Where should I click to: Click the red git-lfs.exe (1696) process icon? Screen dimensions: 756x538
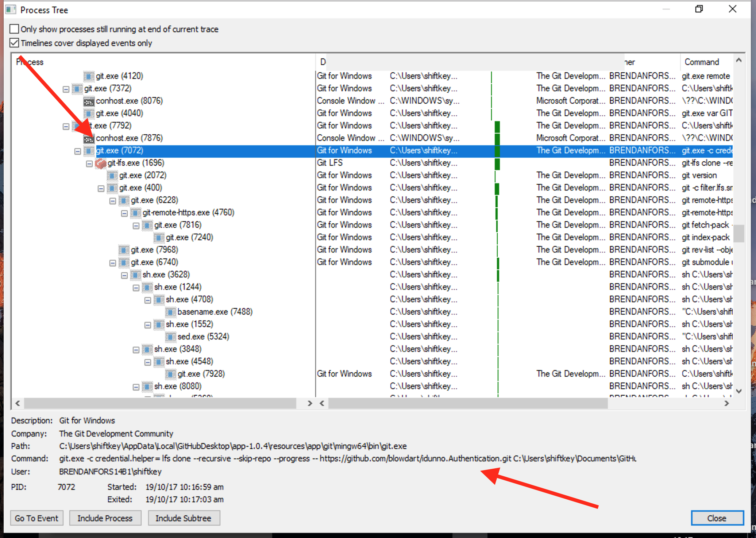[x=101, y=163]
